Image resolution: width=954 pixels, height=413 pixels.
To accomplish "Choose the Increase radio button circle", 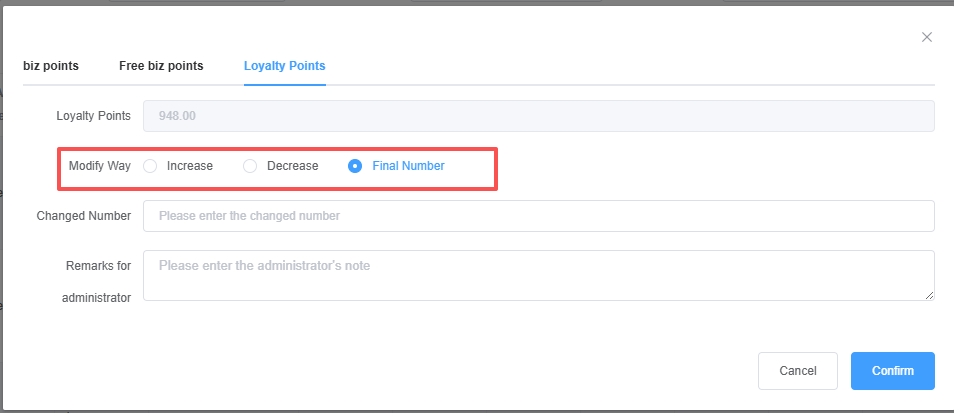I will (x=150, y=166).
